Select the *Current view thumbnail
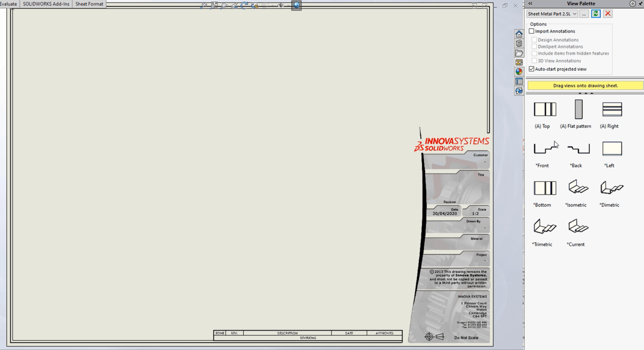Viewport: 644px width, 350px height. coord(579,226)
